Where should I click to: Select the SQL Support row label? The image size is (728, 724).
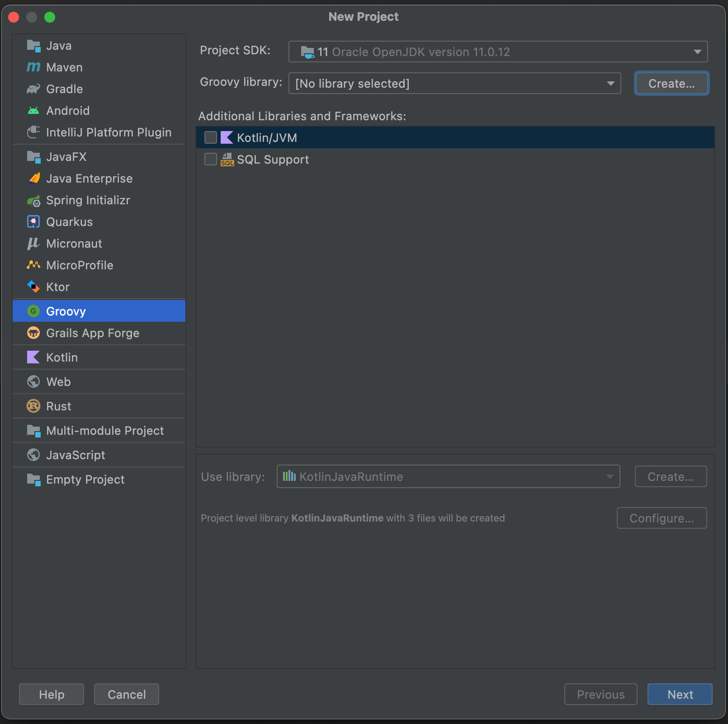[x=273, y=160]
